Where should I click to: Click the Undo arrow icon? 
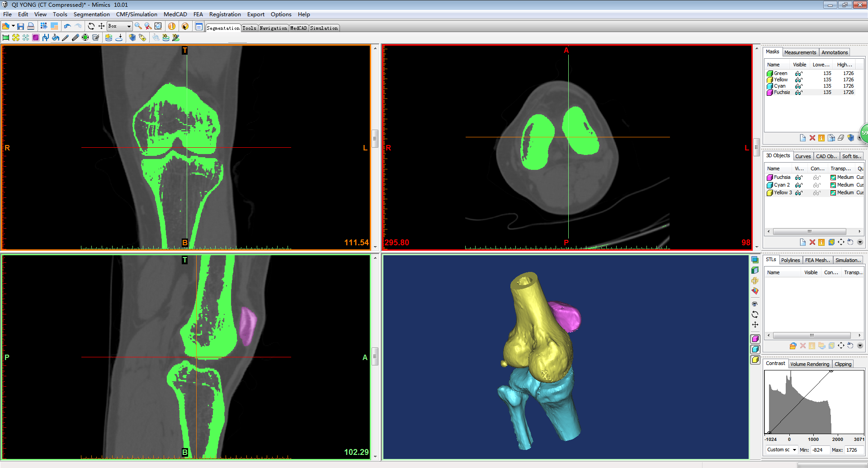pos(67,26)
